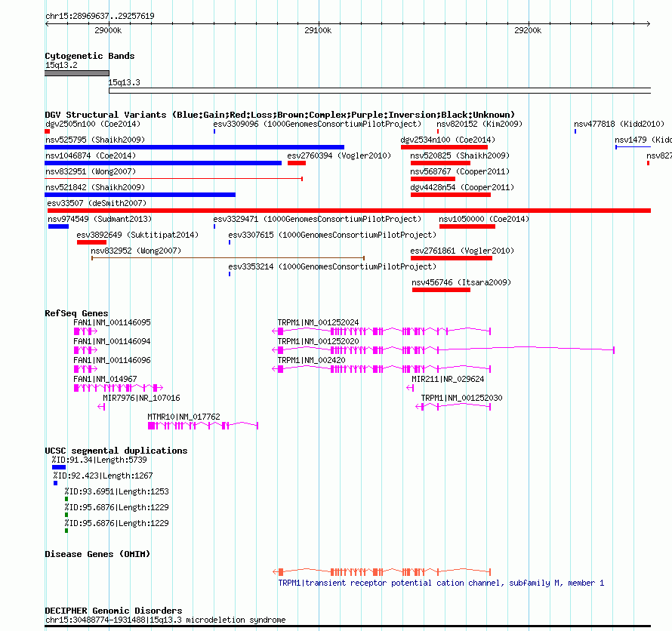Click the 29100k ruler tick label
672x631 pixels.
point(318,30)
